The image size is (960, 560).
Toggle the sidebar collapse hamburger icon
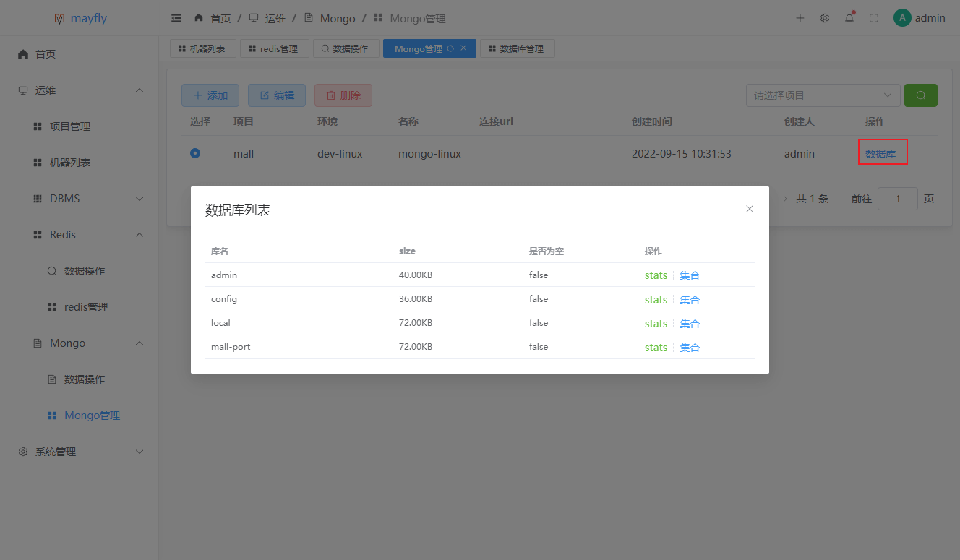[176, 18]
